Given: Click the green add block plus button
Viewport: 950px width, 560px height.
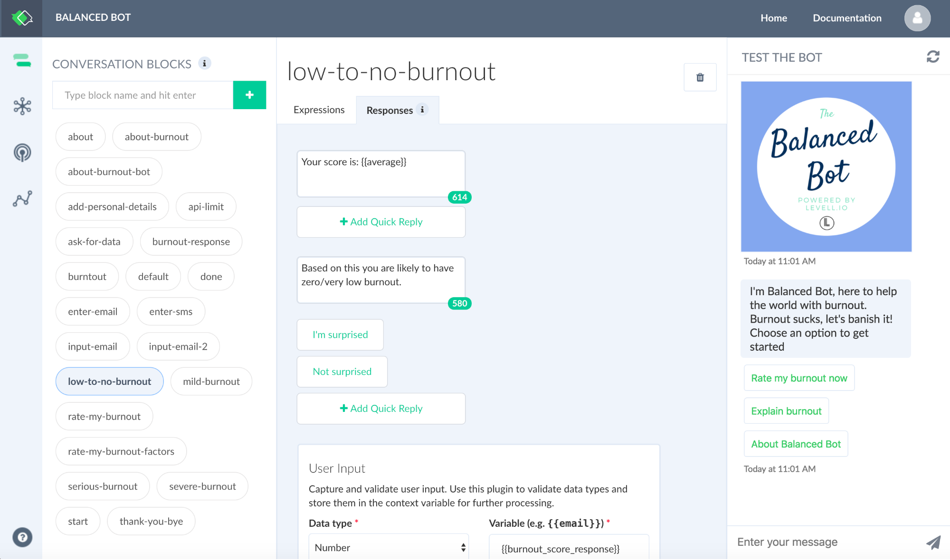Looking at the screenshot, I should click(249, 95).
